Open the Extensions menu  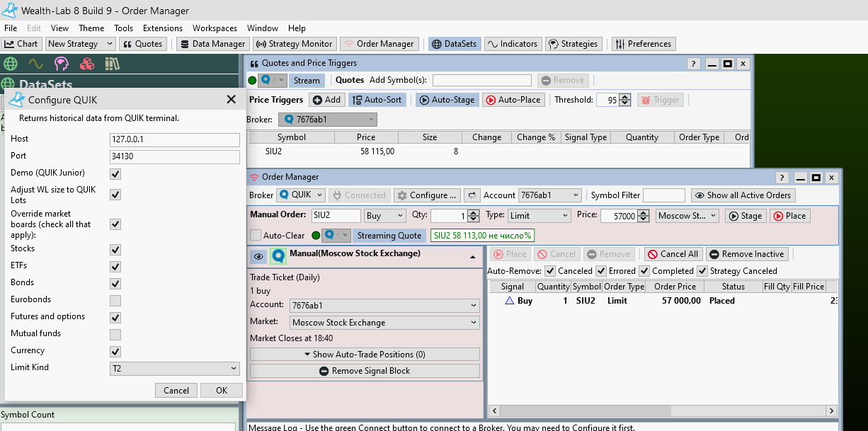163,28
